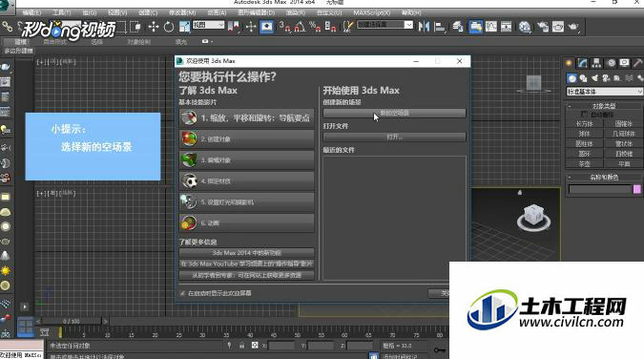Open the Material Editor
Screen dimensions: 644x359
(x=525, y=27)
